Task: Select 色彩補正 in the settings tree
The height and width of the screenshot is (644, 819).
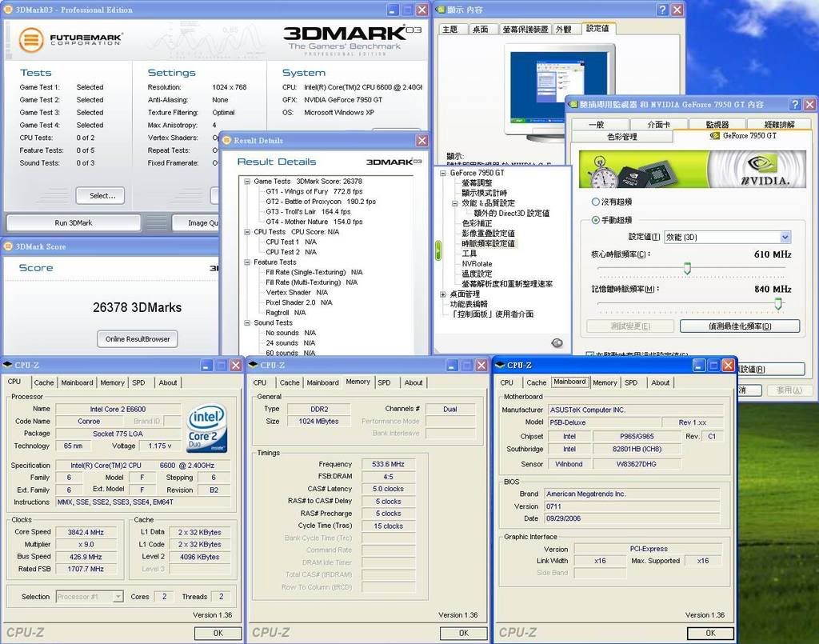Action: 477,223
